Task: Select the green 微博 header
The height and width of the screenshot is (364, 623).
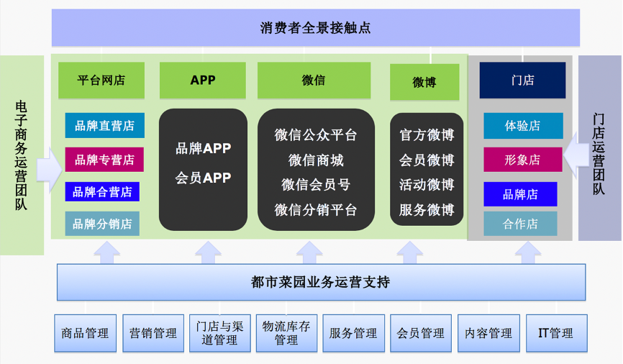Action: tap(424, 82)
